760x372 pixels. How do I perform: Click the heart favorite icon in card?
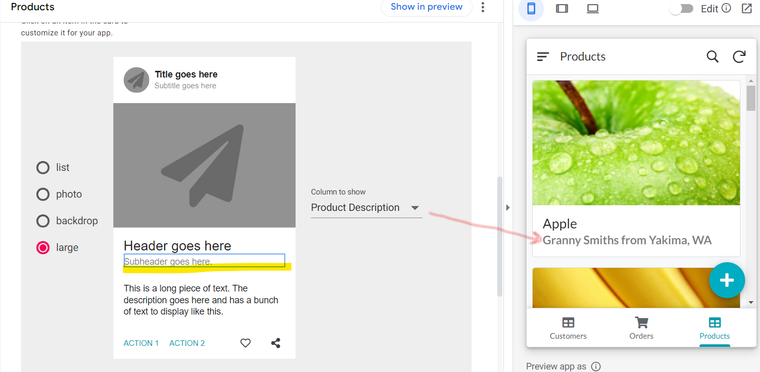(x=246, y=343)
